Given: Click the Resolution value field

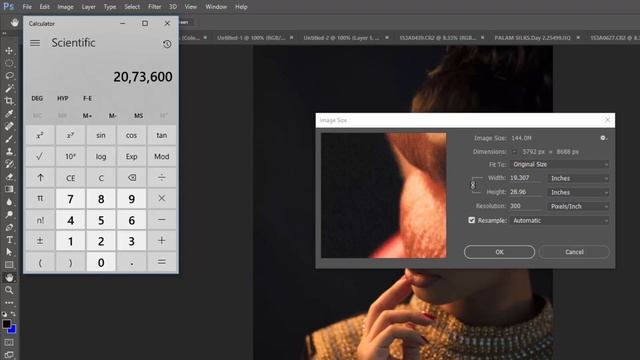Looking at the screenshot, I should point(526,206).
